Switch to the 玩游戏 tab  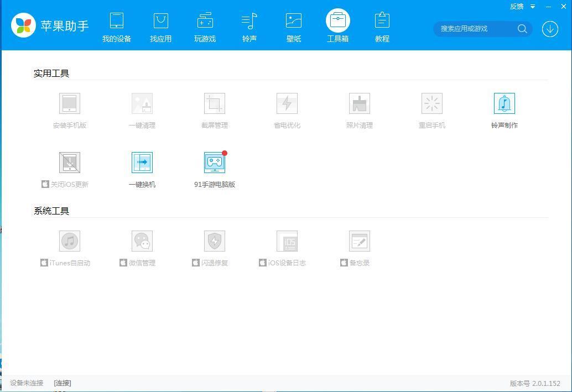tap(205, 28)
